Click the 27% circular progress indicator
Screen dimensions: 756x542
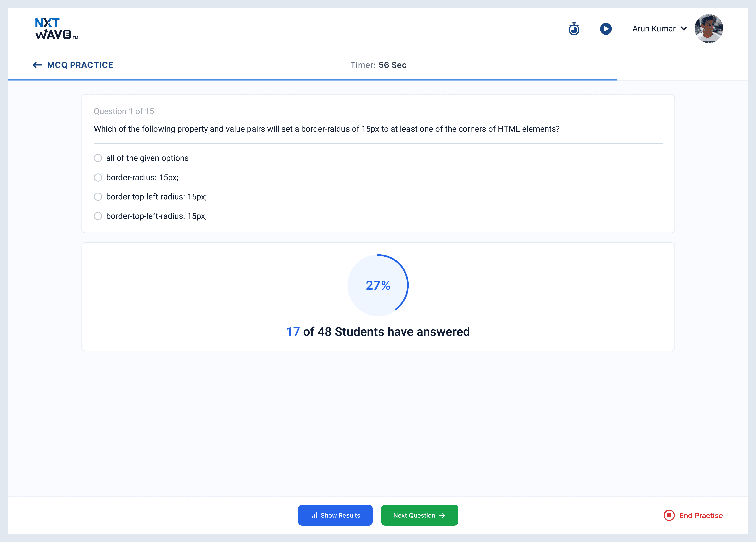coord(378,285)
